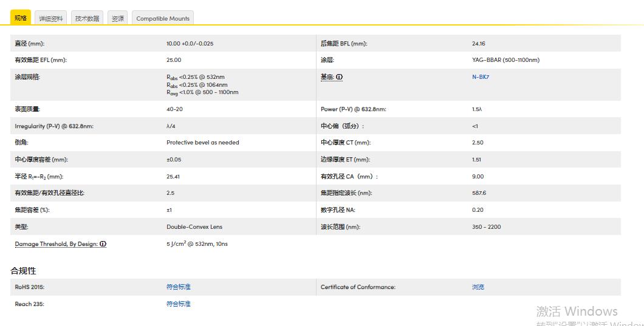The image size is (644, 326).
Task: Click the Damage Threshold info icon
Action: click(103, 244)
